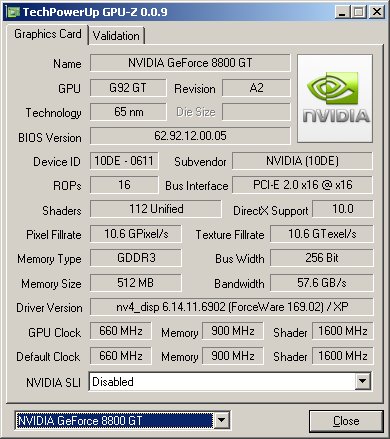Click the Memory Type label
Viewport: 390px width, 439px height.
point(49,259)
